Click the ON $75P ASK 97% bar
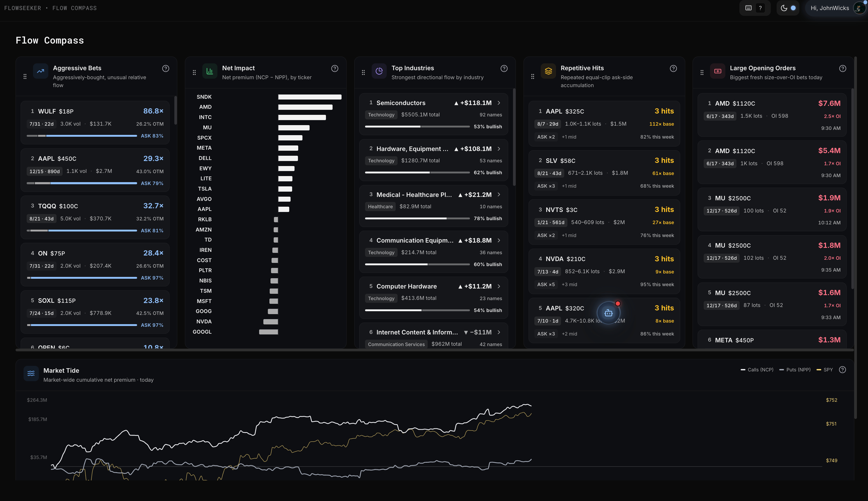 click(x=82, y=278)
